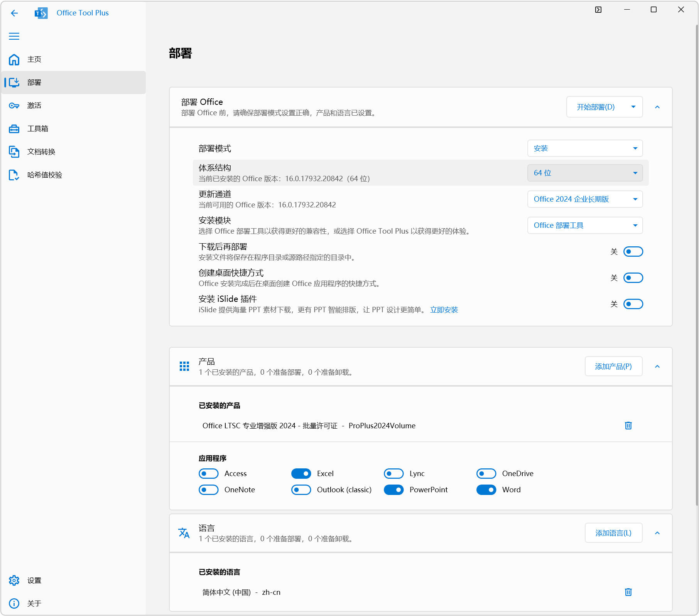Click the 开始部署(D) button
Image resolution: width=699 pixels, height=616 pixels.
pyautogui.click(x=596, y=107)
